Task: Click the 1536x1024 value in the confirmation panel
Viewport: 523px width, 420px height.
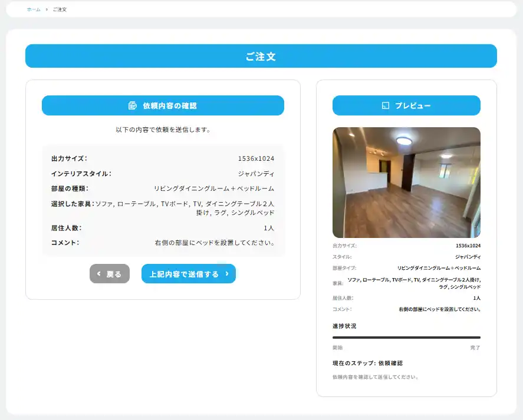Action: (256, 158)
